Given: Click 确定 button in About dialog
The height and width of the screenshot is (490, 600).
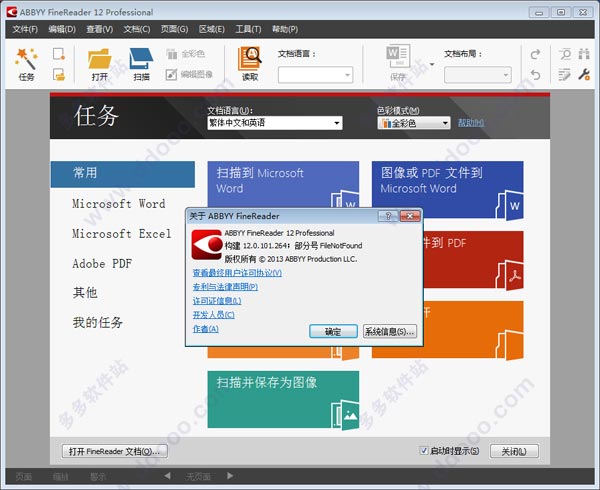Looking at the screenshot, I should (333, 331).
